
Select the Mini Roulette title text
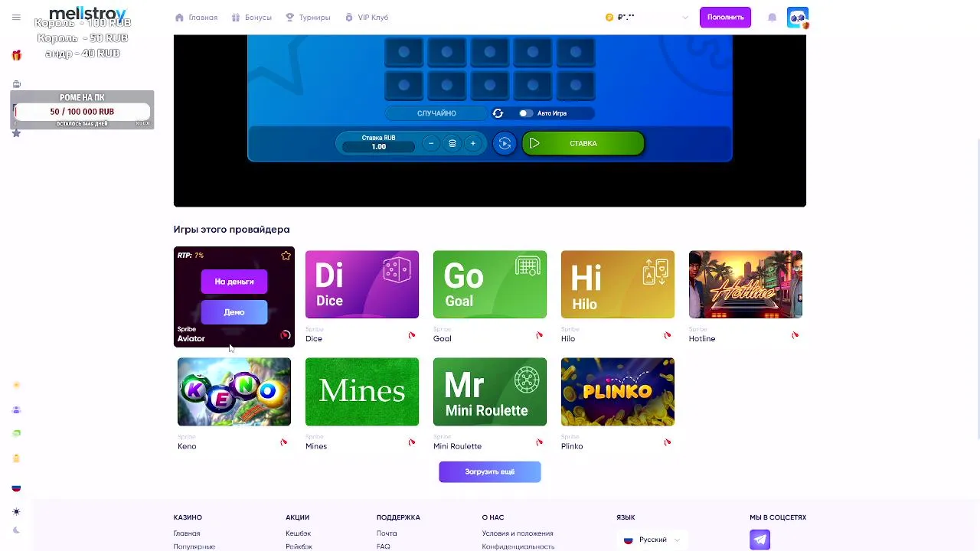tap(457, 446)
